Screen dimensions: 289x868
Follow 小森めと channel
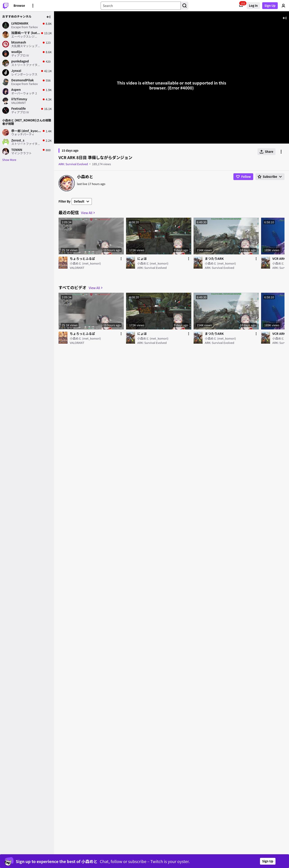pos(243,177)
